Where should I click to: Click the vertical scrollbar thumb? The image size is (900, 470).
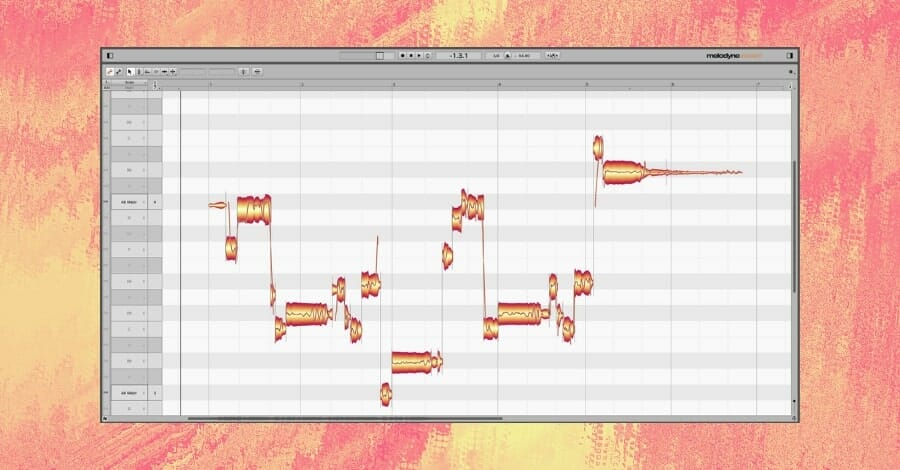click(794, 227)
